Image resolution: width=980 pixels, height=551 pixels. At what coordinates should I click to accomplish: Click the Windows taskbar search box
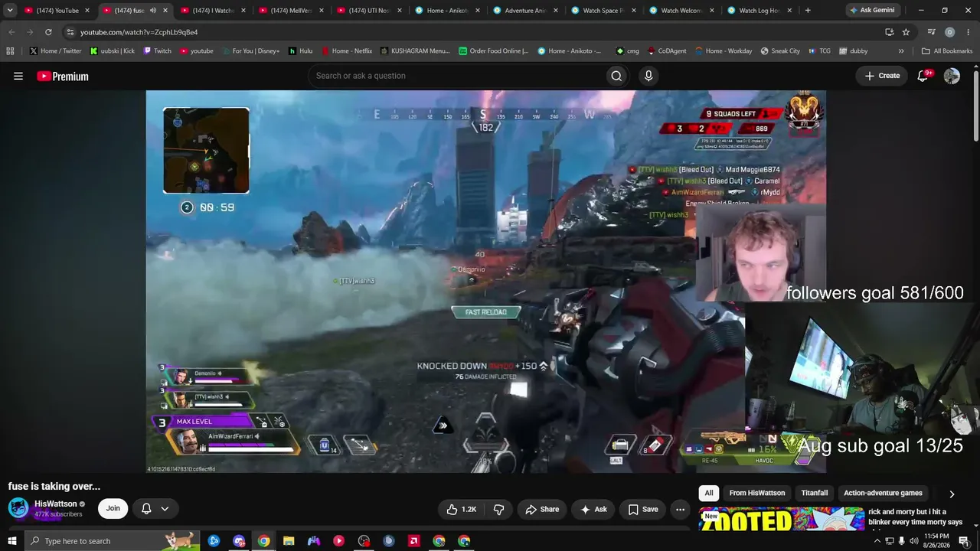[x=112, y=541]
